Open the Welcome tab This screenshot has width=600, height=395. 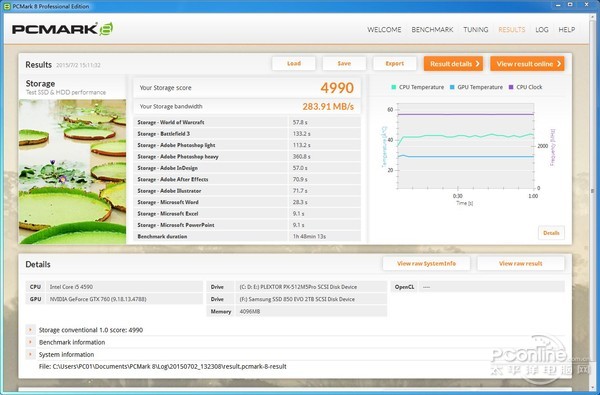click(x=384, y=29)
